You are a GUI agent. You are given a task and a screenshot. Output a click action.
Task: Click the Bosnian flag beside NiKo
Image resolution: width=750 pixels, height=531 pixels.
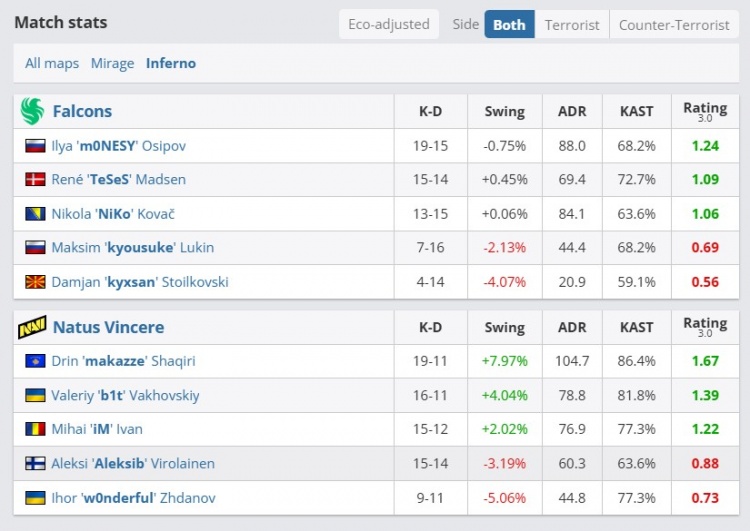35,214
